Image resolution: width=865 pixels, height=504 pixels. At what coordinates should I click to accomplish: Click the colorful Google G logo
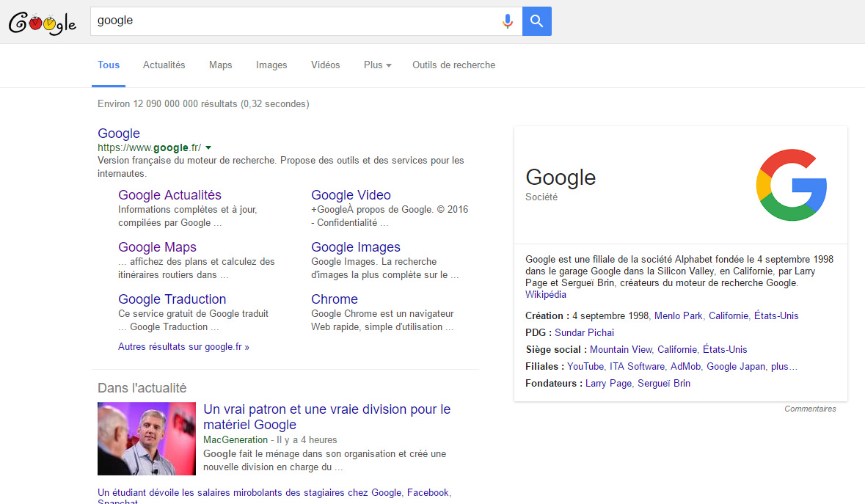click(791, 185)
